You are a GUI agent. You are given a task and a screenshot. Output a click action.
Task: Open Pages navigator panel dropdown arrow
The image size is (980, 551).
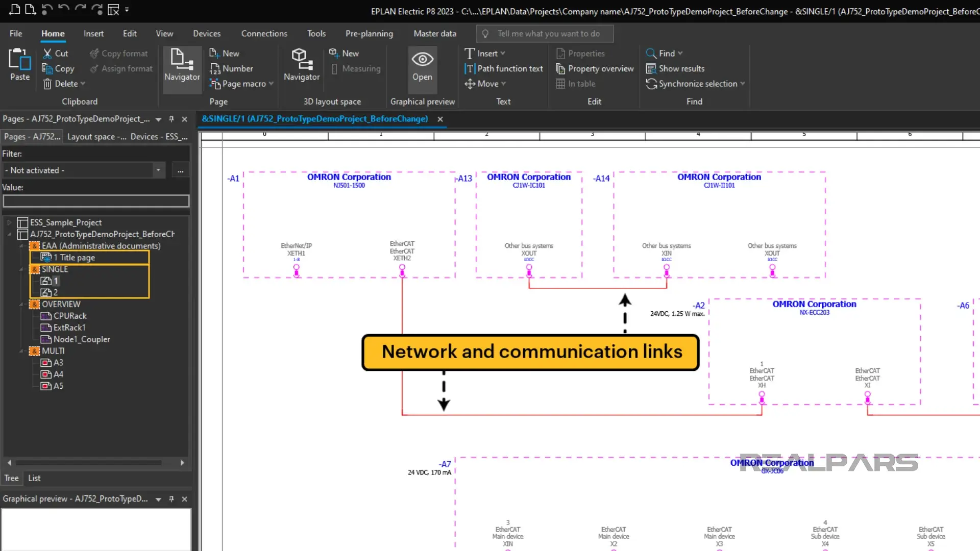click(x=158, y=119)
